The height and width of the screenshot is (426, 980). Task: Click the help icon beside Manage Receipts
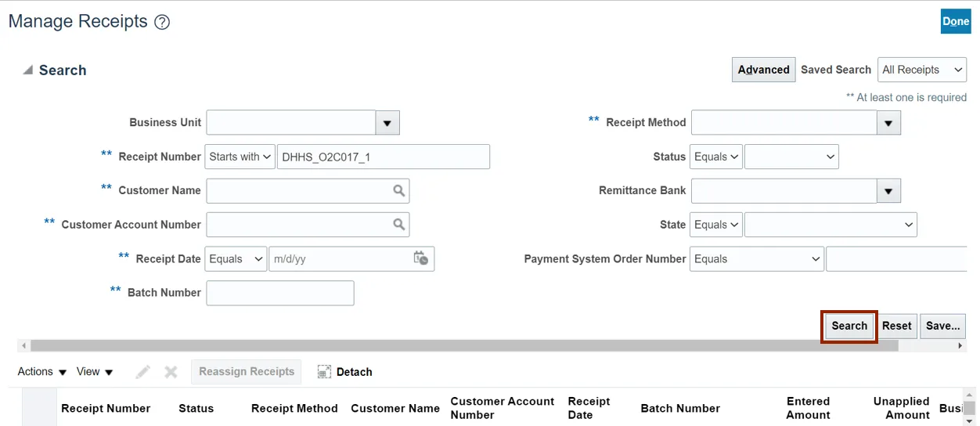[x=162, y=23]
